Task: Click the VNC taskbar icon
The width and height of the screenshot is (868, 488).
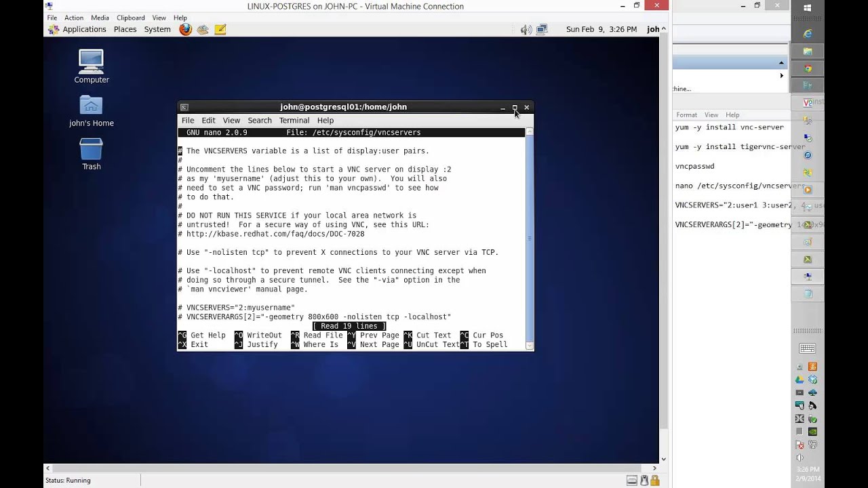Action: click(x=808, y=103)
